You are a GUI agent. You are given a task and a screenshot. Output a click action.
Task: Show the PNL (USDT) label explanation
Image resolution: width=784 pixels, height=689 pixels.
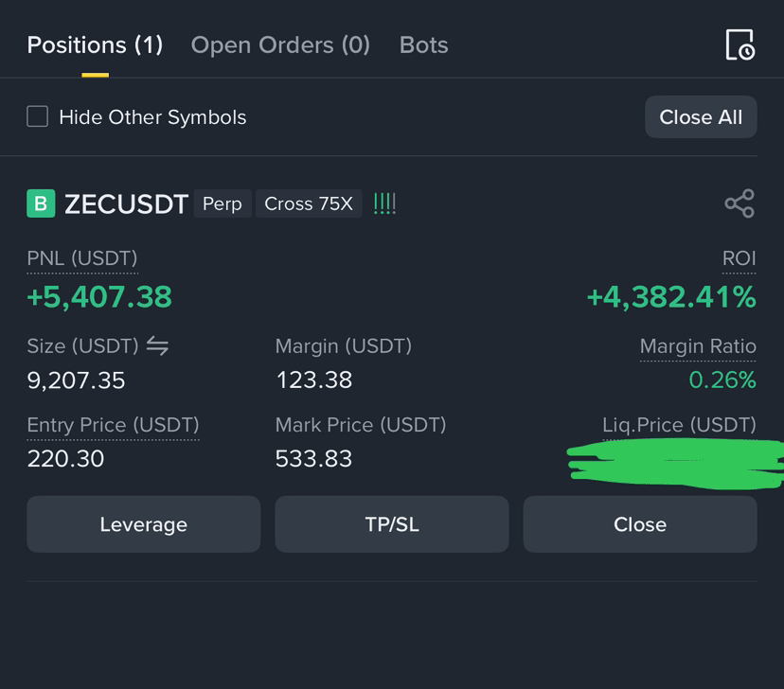coord(82,258)
